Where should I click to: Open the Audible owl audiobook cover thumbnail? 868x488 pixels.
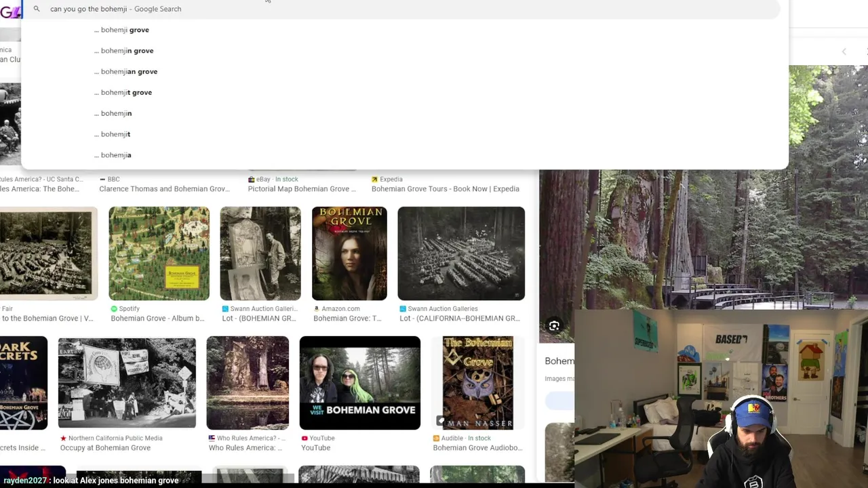pos(477,383)
